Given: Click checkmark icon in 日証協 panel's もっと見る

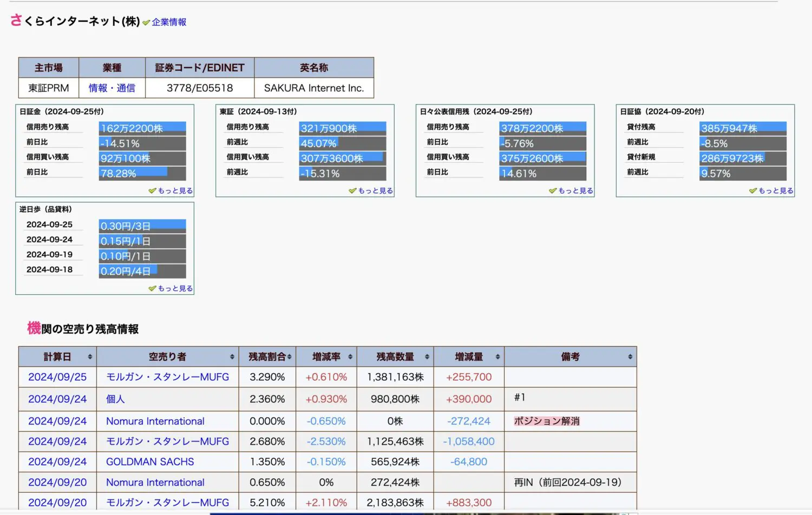Looking at the screenshot, I should 753,191.
